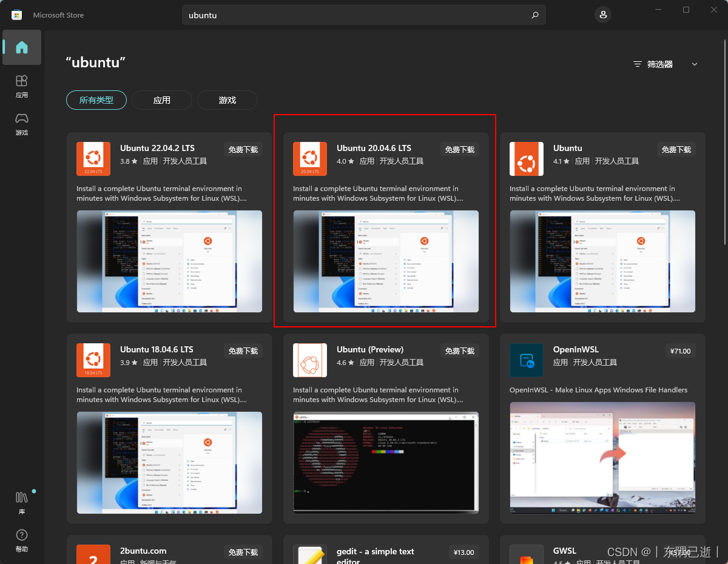Click 免费下载 for Ubuntu 22.04.2 LTS
The width and height of the screenshot is (728, 564).
point(243,149)
